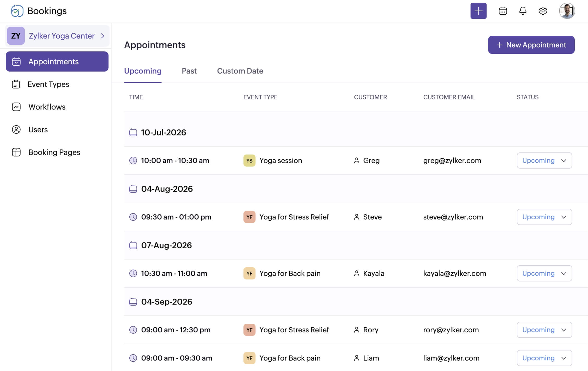Click the purple plus quick-add icon
The image size is (588, 371).
pyautogui.click(x=478, y=11)
